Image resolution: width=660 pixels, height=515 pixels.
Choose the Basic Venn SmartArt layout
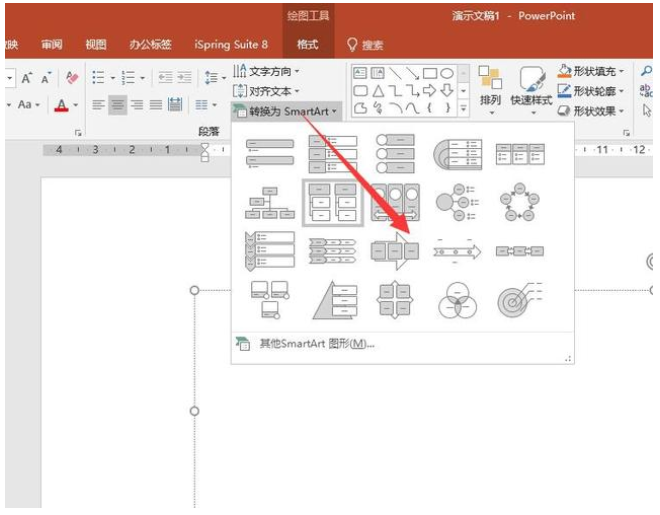pyautogui.click(x=458, y=300)
